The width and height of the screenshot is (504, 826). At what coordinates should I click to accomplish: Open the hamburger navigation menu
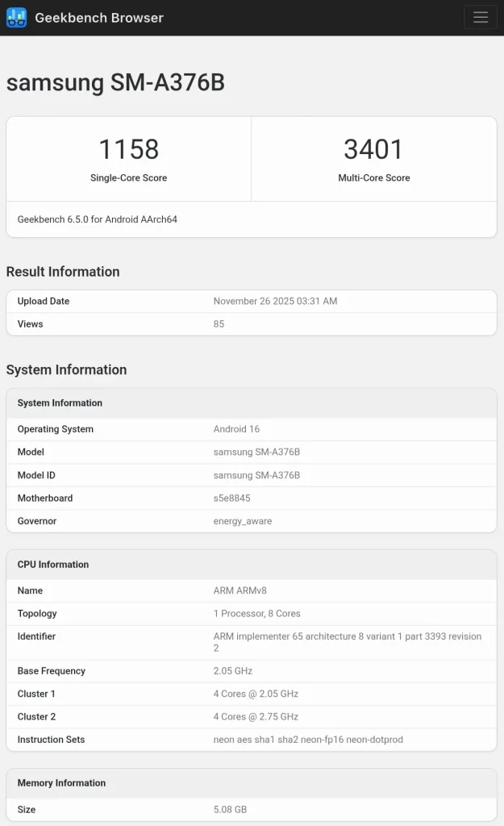(481, 17)
